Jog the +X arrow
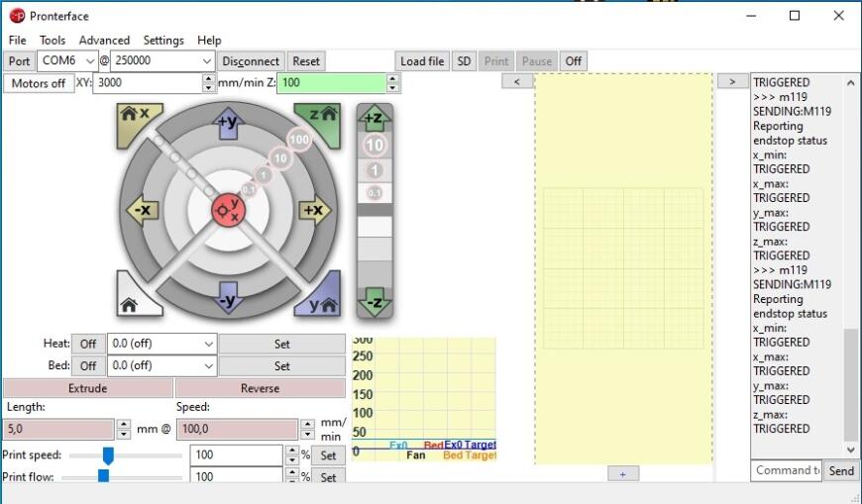This screenshot has height=504, width=862. click(x=314, y=210)
